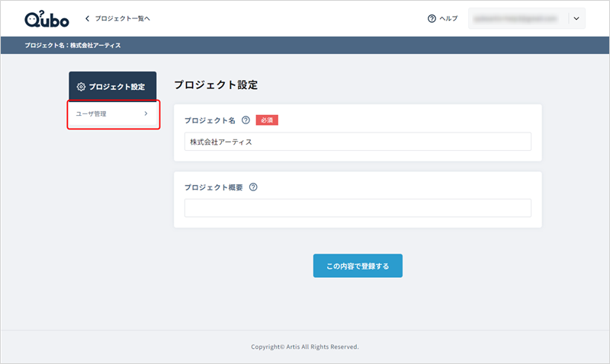The image size is (610, 364).
Task: Expand the account dropdown arrow
Action: (576, 18)
